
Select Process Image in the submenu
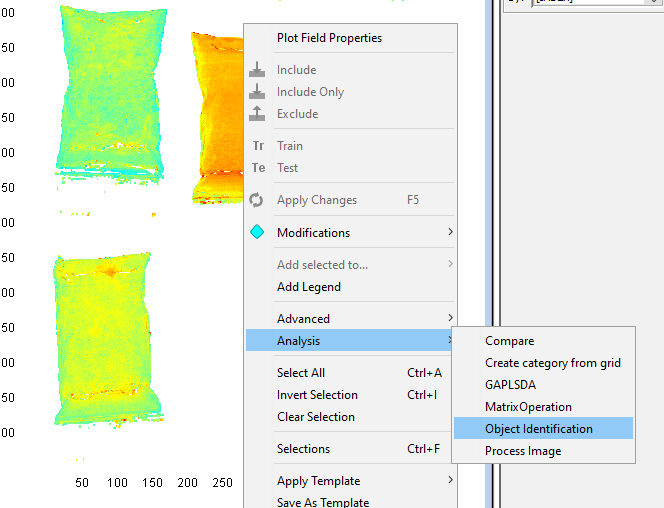pyautogui.click(x=523, y=451)
